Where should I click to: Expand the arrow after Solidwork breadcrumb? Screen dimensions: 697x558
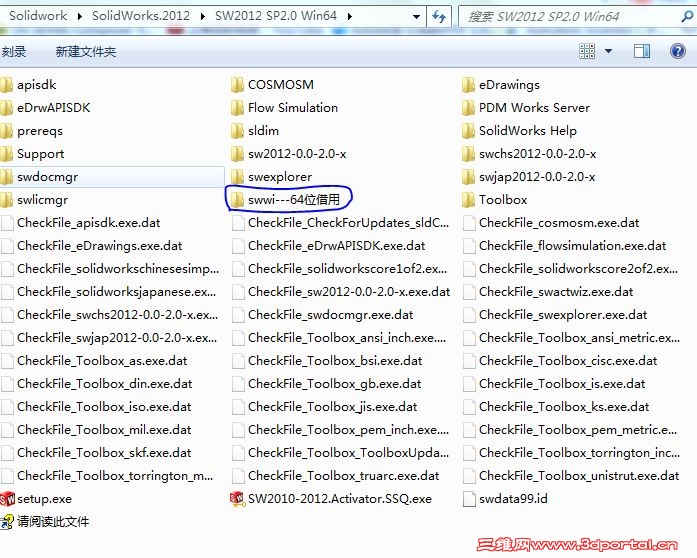tap(80, 16)
